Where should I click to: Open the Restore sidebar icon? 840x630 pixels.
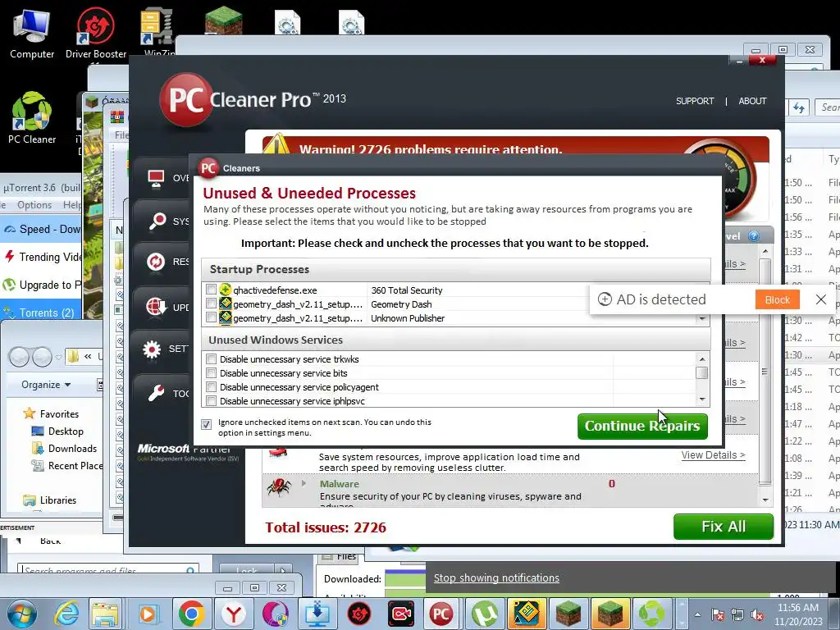156,262
